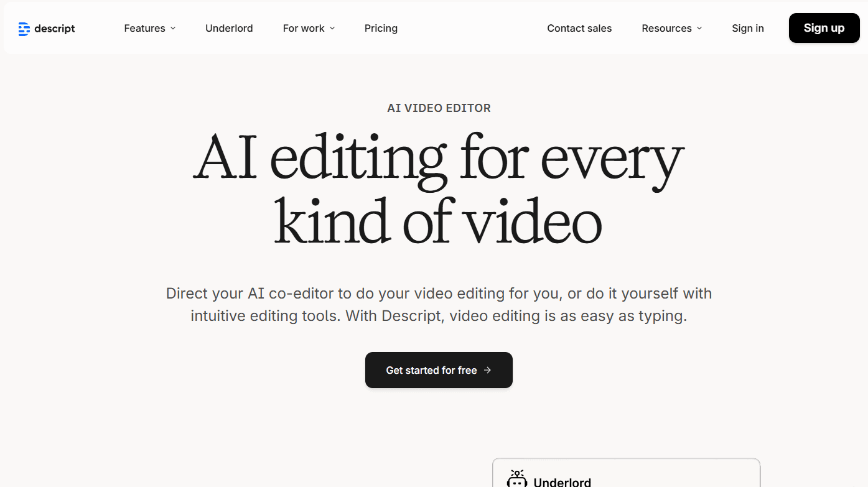Click the Contact sales link

click(x=579, y=28)
